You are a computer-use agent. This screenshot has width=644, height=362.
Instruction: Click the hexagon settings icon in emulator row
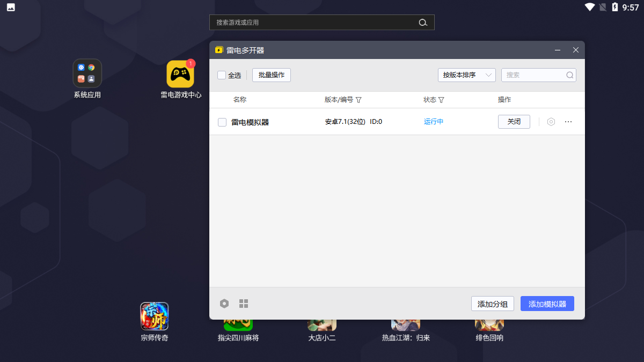[x=551, y=122]
